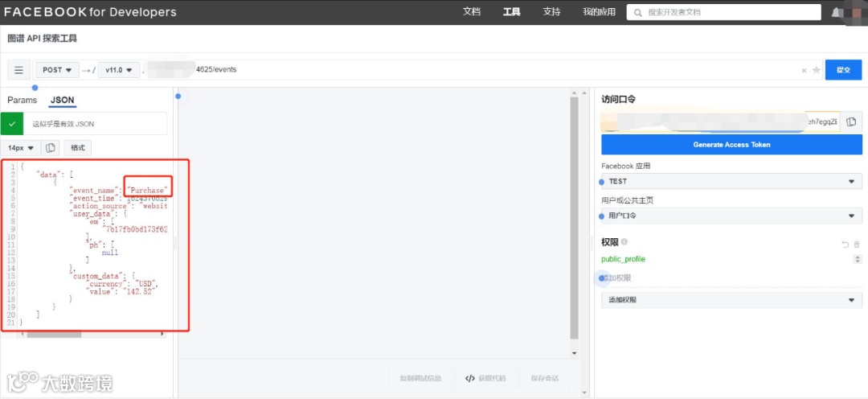Clear the request path with the X icon
This screenshot has width=868, height=399.
[x=805, y=70]
